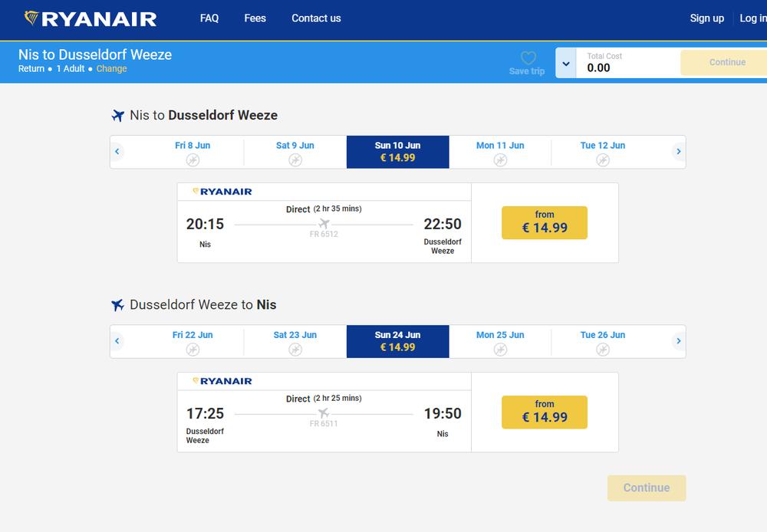
Task: Click the Change trip details link
Action: click(x=112, y=69)
